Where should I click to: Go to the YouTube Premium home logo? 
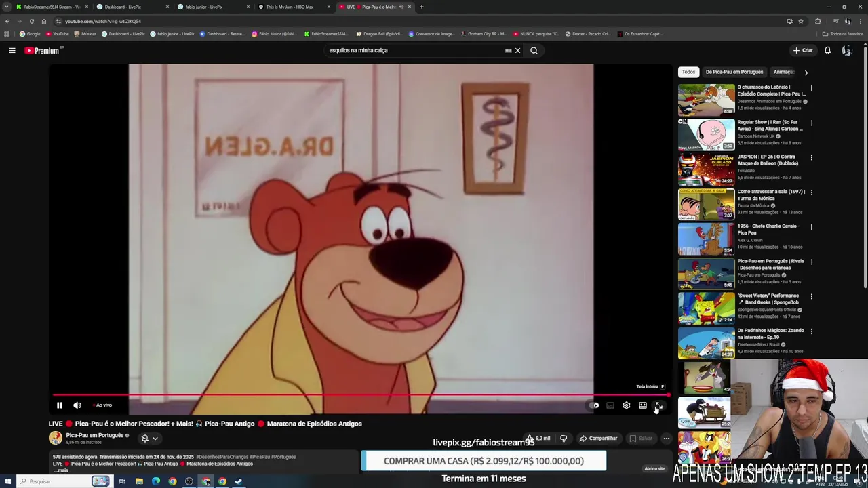click(x=42, y=50)
